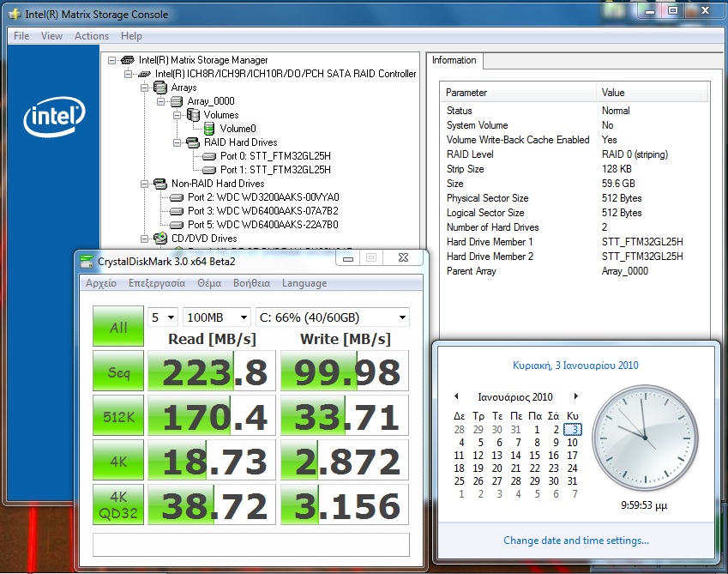Screen dimensions: 728x574
Task: Click the CrystalDiskMark title bar icon
Action: pos(87,262)
